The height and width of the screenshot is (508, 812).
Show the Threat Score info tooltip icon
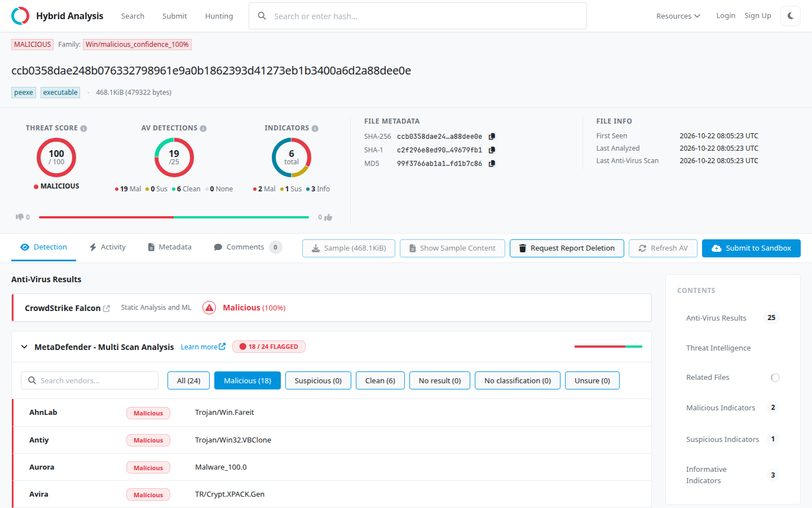tap(83, 129)
